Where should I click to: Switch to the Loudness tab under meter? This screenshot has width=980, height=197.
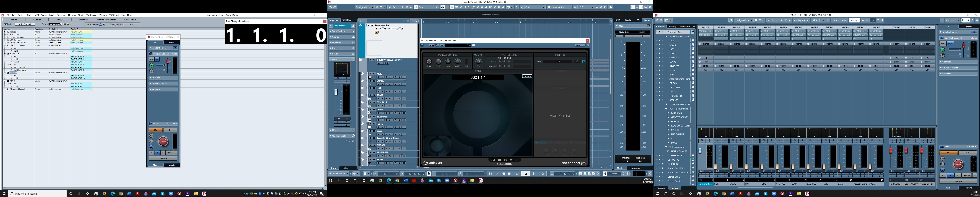coord(635,168)
